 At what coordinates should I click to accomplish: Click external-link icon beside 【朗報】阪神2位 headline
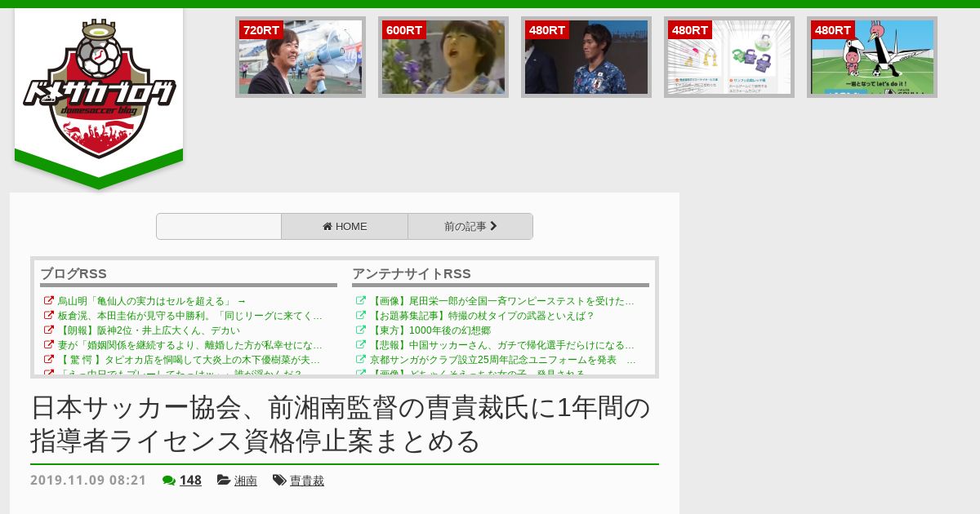pyautogui.click(x=48, y=330)
